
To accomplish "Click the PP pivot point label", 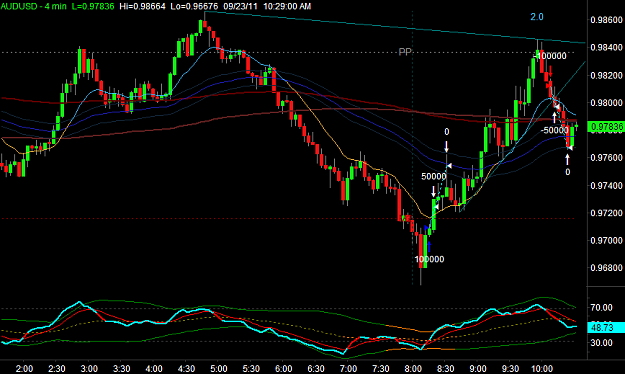I will (x=405, y=52).
